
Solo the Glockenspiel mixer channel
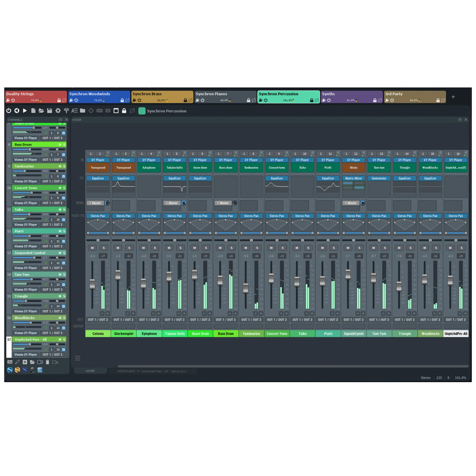[x=129, y=248]
